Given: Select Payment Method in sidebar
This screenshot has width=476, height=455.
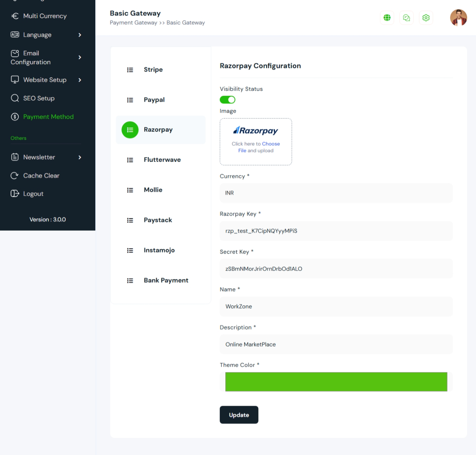Looking at the screenshot, I should [x=48, y=117].
